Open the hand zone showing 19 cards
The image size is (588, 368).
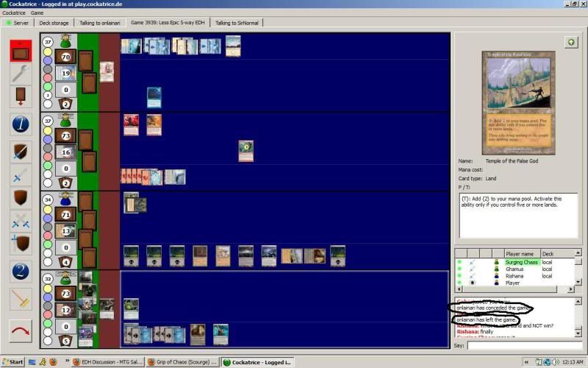click(x=65, y=73)
